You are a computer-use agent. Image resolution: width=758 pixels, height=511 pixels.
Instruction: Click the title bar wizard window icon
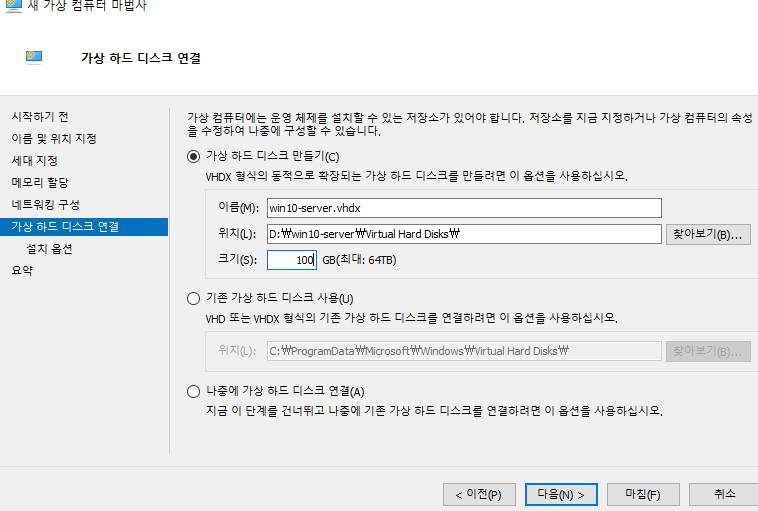tap(14, 6)
